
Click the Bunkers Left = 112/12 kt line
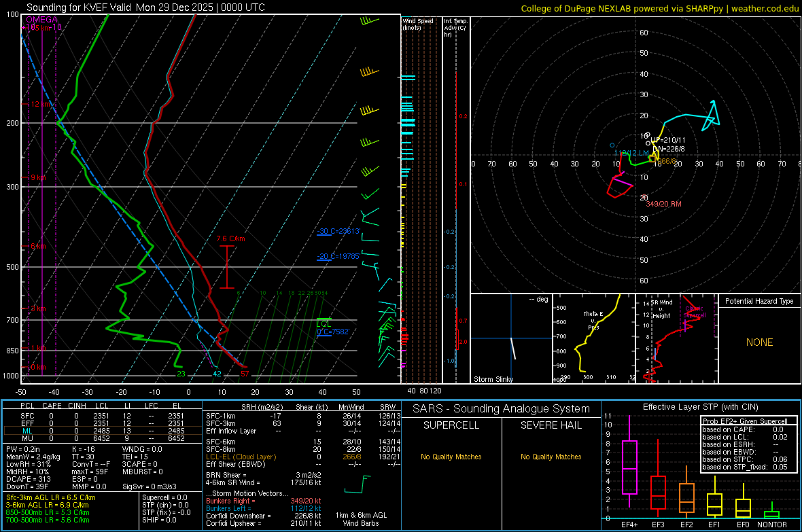click(264, 508)
